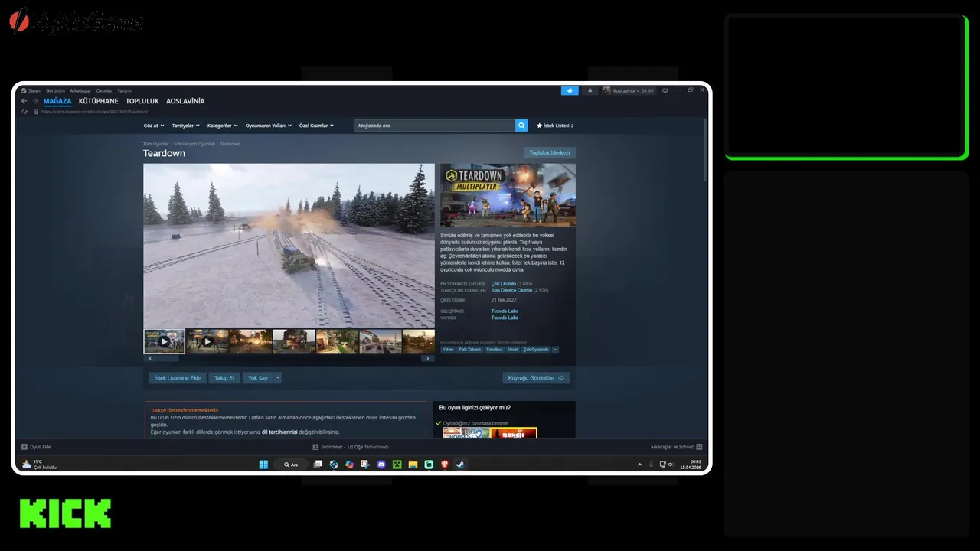This screenshot has height=551, width=980.
Task: Open the Tuxedo Labs developer link
Action: point(505,311)
